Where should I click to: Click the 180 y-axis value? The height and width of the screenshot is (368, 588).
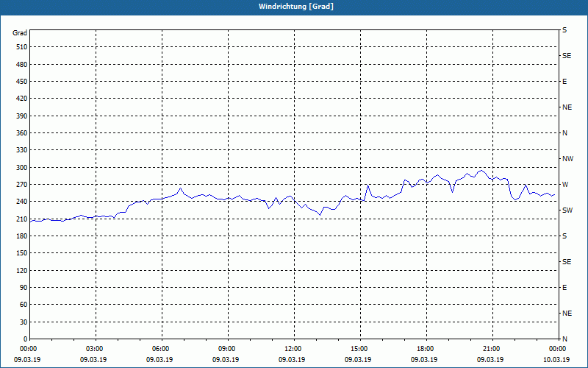(x=22, y=236)
